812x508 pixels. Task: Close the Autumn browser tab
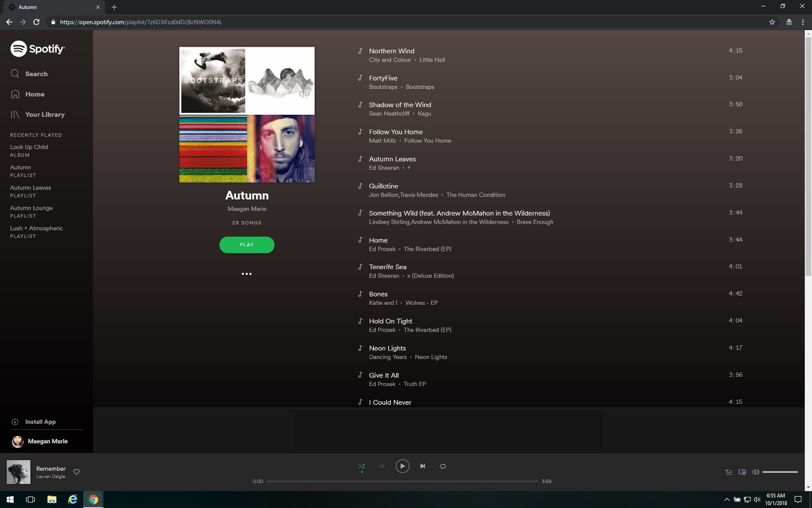(98, 7)
